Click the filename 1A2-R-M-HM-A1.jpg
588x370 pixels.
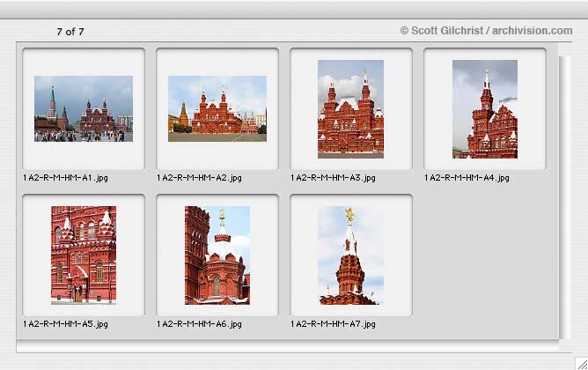(65, 178)
